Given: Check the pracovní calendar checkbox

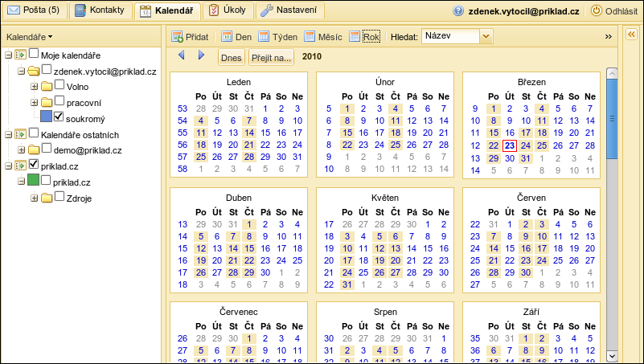Looking at the screenshot, I should click(x=59, y=100).
